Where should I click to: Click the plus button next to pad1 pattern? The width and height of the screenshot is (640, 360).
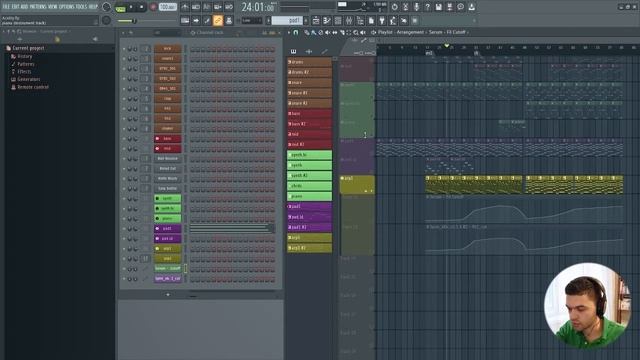pos(306,20)
